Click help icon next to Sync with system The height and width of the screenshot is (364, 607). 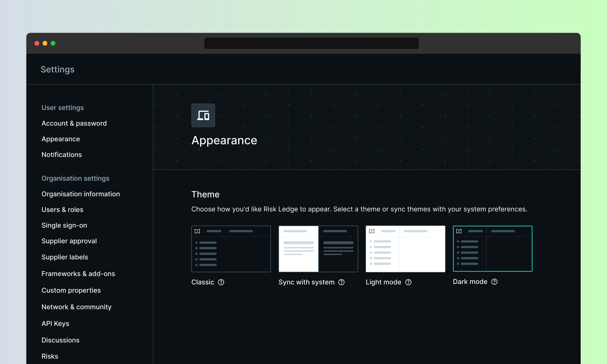pos(342,282)
